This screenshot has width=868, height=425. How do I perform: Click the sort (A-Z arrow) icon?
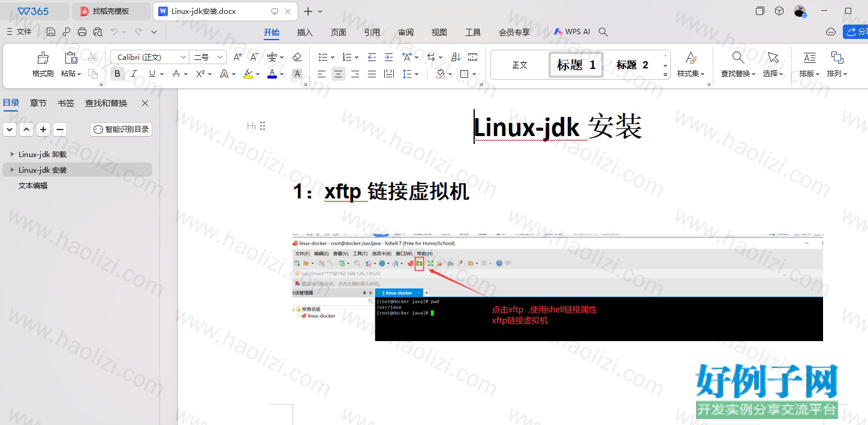(456, 57)
